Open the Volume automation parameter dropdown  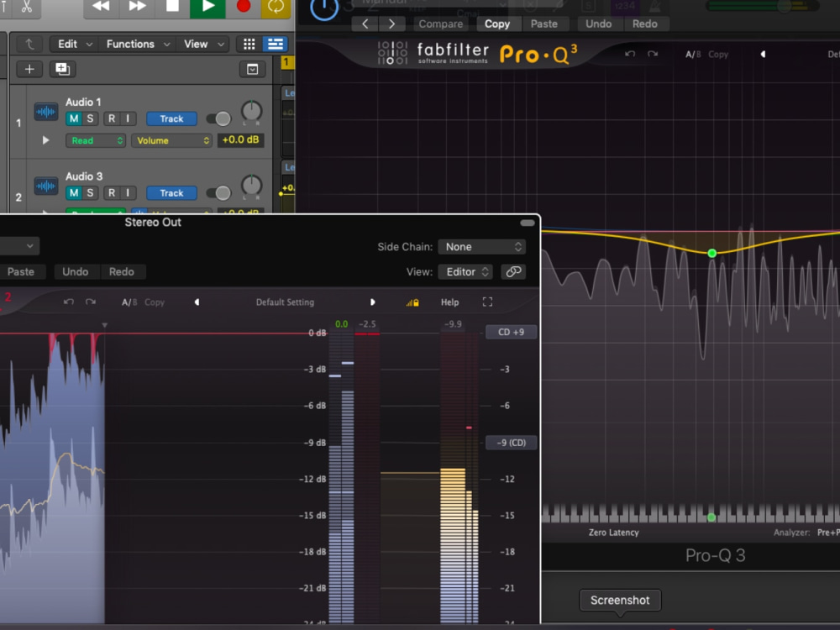(x=171, y=140)
